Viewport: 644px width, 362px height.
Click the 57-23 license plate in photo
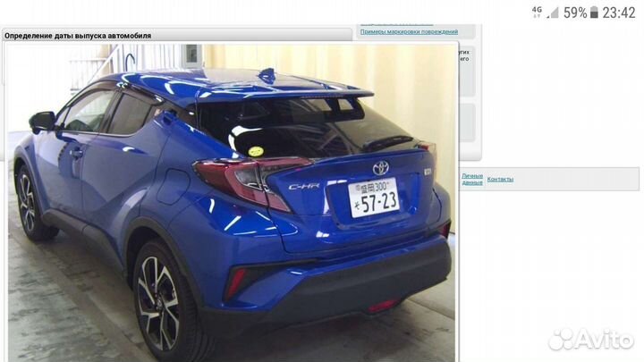(373, 198)
